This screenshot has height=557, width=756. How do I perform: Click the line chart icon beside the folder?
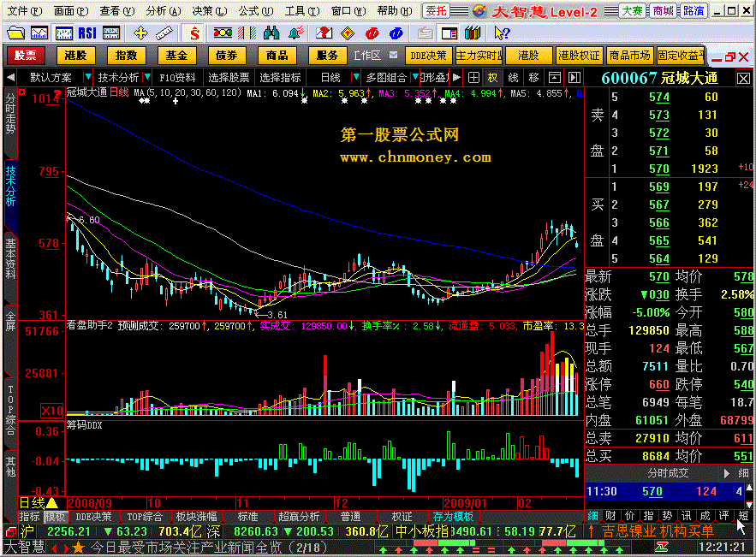pos(39,33)
